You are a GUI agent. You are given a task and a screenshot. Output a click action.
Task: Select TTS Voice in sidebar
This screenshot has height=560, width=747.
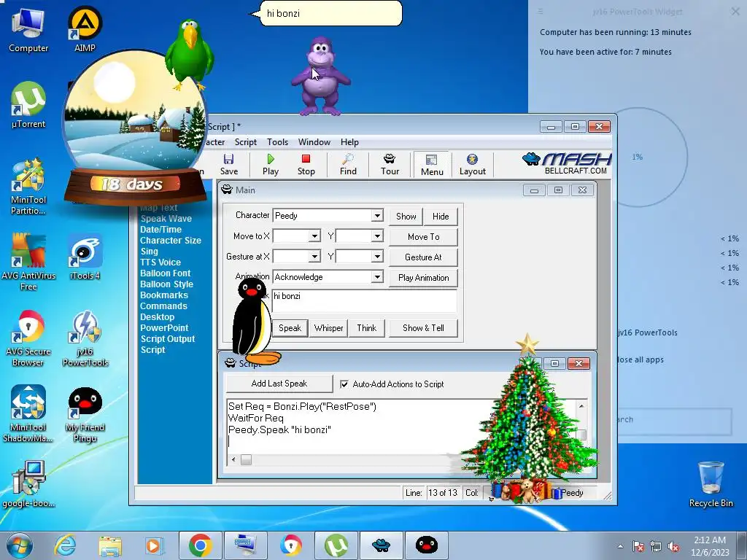point(160,262)
